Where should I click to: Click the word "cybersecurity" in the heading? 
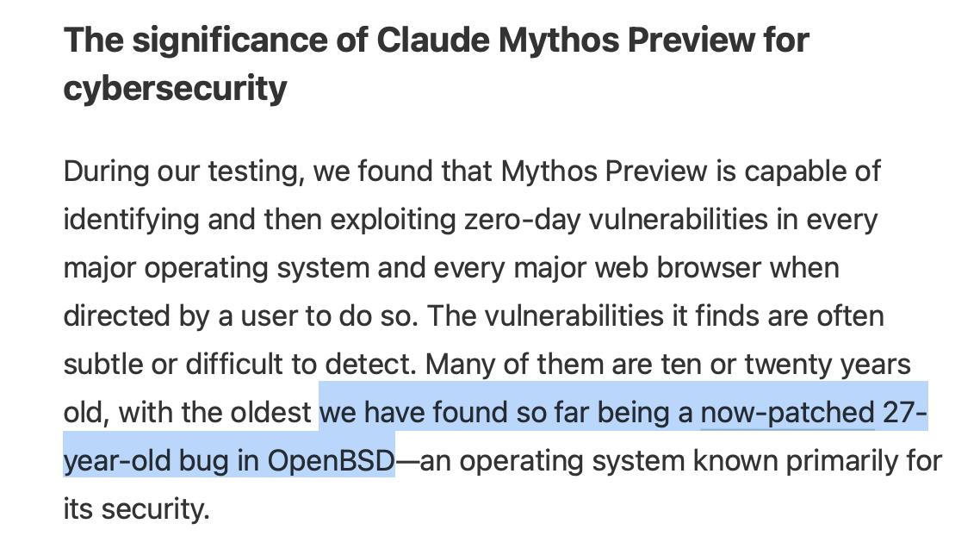coord(175,88)
